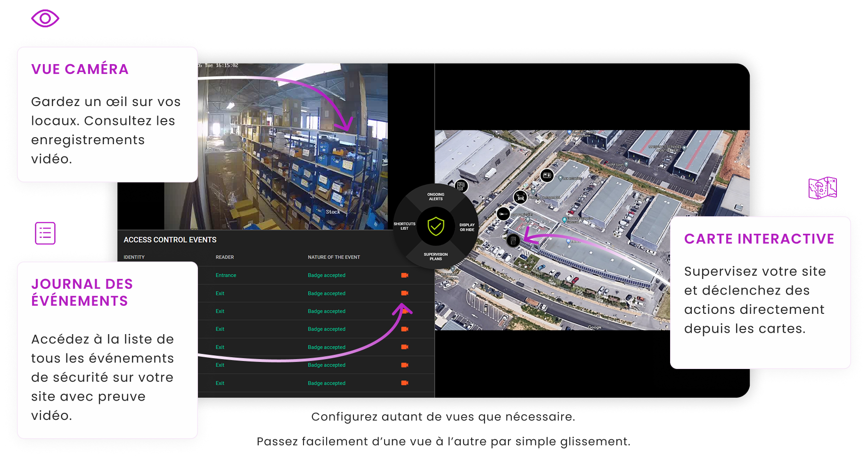Sort by the Reader column header
The width and height of the screenshot is (868, 459).
pos(225,257)
